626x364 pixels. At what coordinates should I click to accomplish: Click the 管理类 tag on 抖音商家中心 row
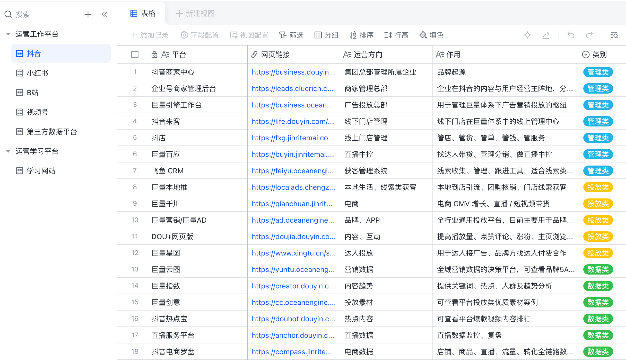[598, 72]
